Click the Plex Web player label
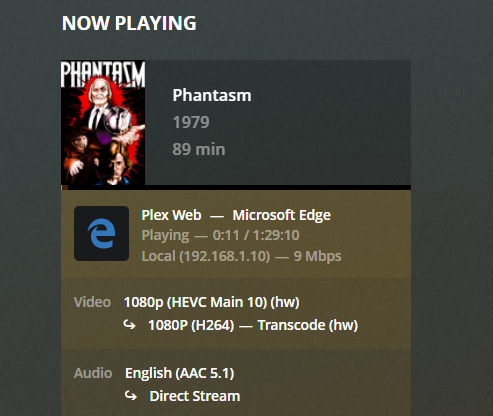 pos(171,215)
